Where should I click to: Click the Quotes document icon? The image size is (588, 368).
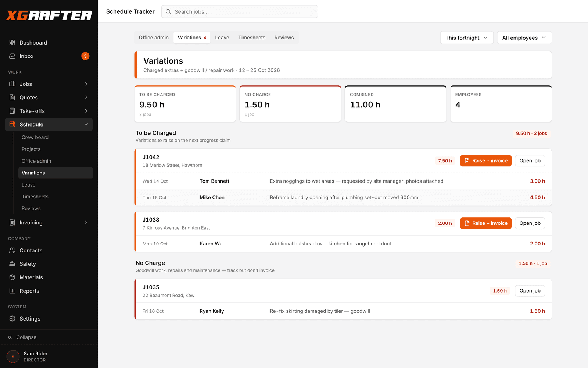click(12, 98)
